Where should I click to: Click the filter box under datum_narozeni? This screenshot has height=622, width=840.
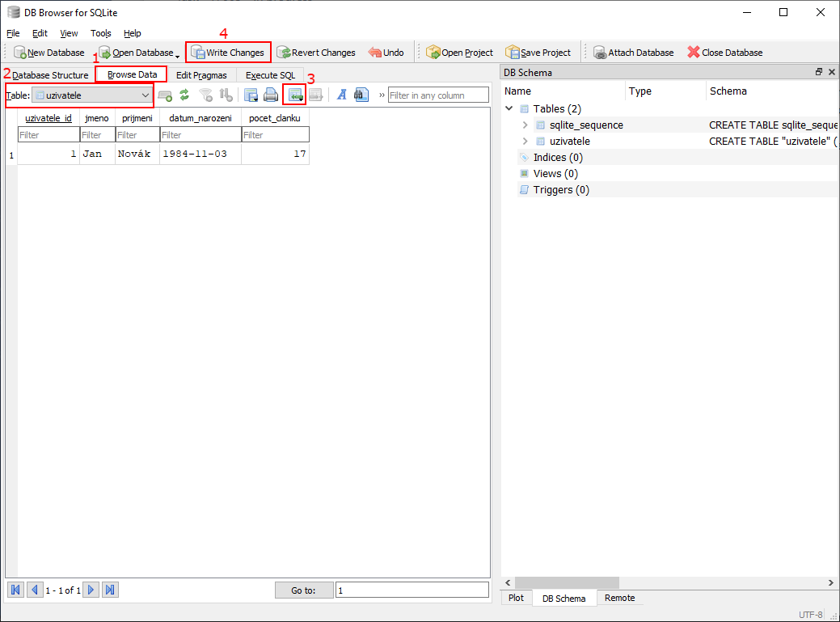click(x=201, y=135)
